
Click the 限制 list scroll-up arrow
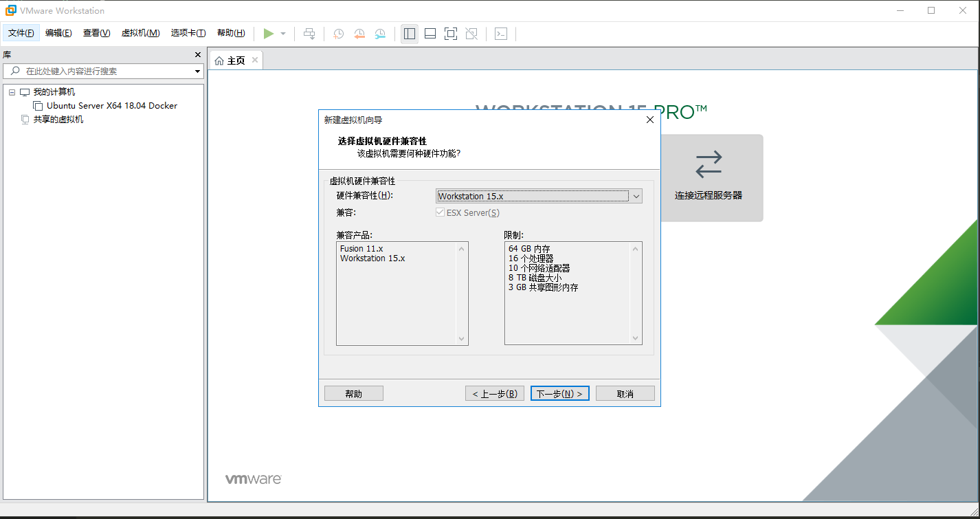click(636, 249)
